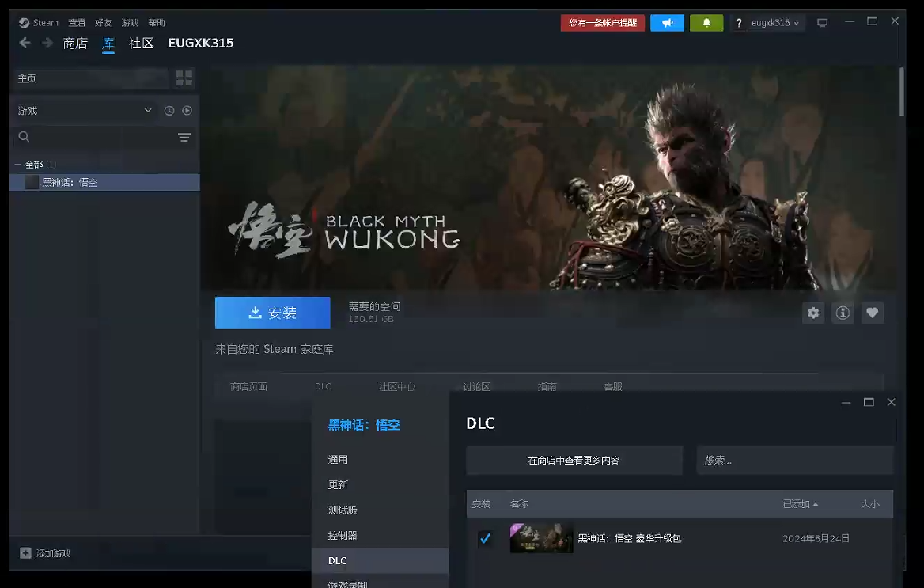Screen dimensions: 924x588
Task: Select 黑神话: 悟空 in the game list
Action: pos(104,182)
